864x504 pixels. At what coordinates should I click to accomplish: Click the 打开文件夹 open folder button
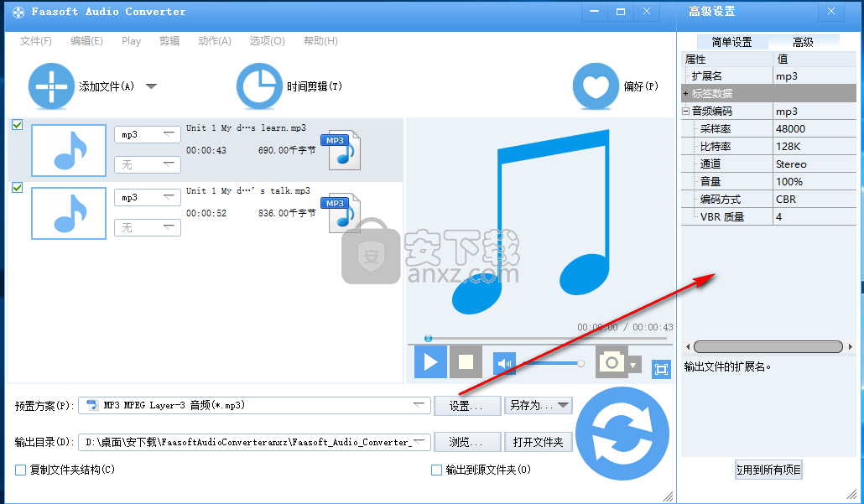click(539, 442)
